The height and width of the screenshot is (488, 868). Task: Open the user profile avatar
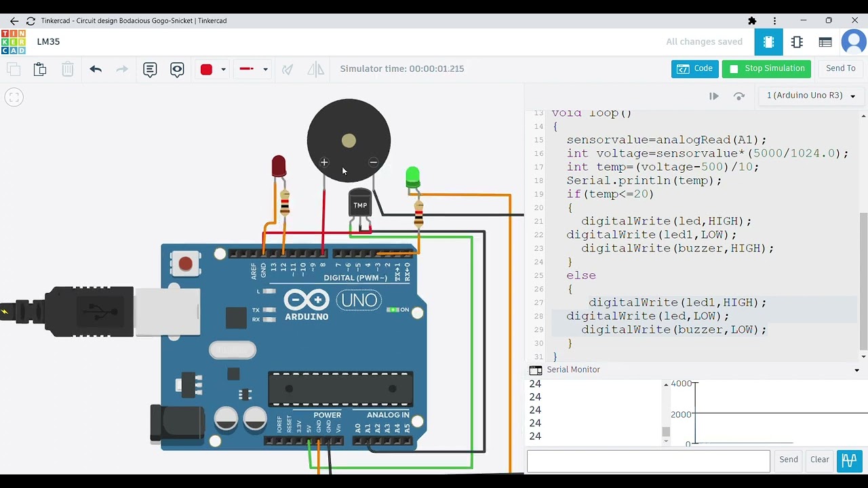854,42
